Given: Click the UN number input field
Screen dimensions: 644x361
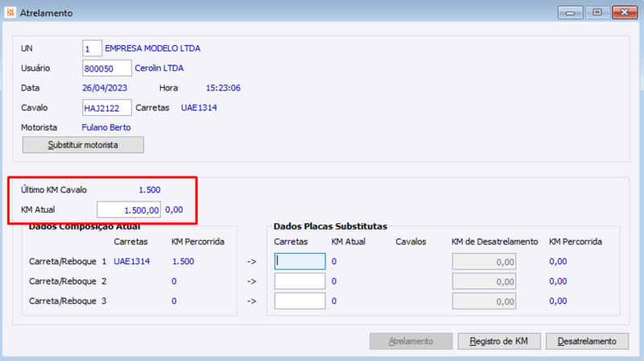Looking at the screenshot, I should point(92,48).
